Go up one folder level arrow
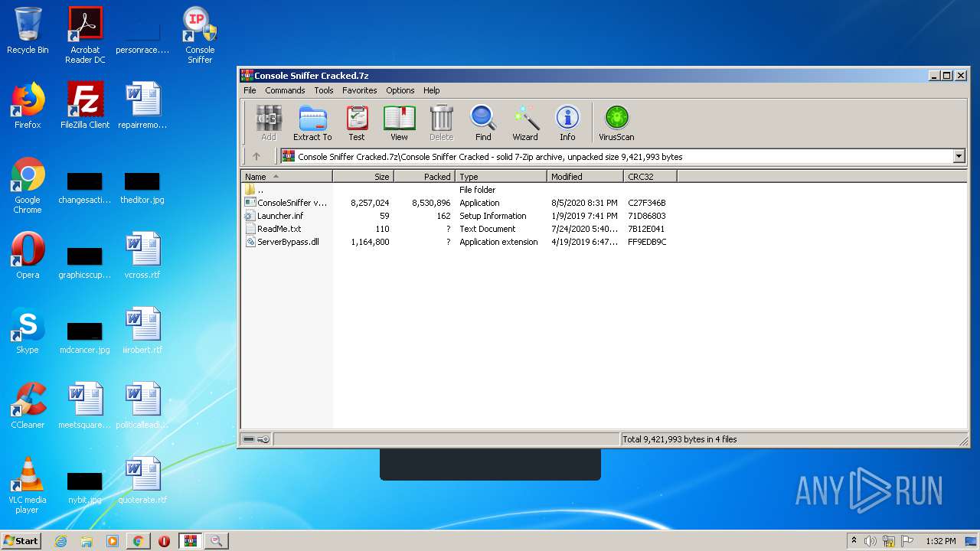980x551 pixels. 256,156
